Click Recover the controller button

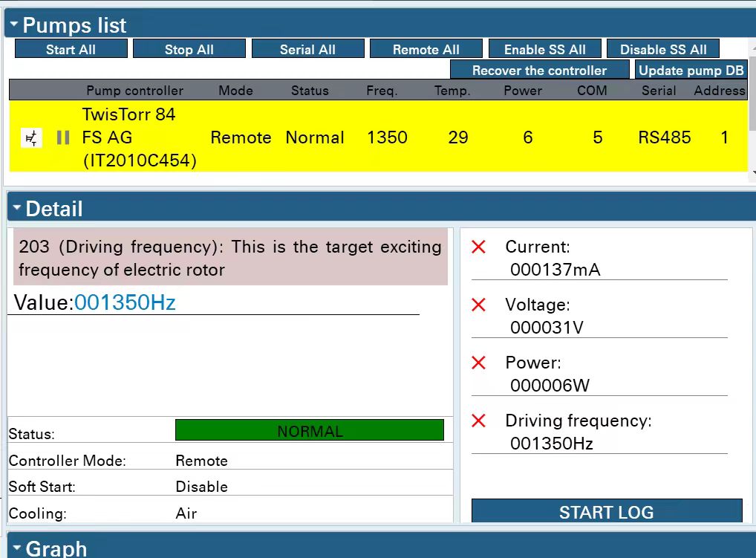[x=539, y=71]
